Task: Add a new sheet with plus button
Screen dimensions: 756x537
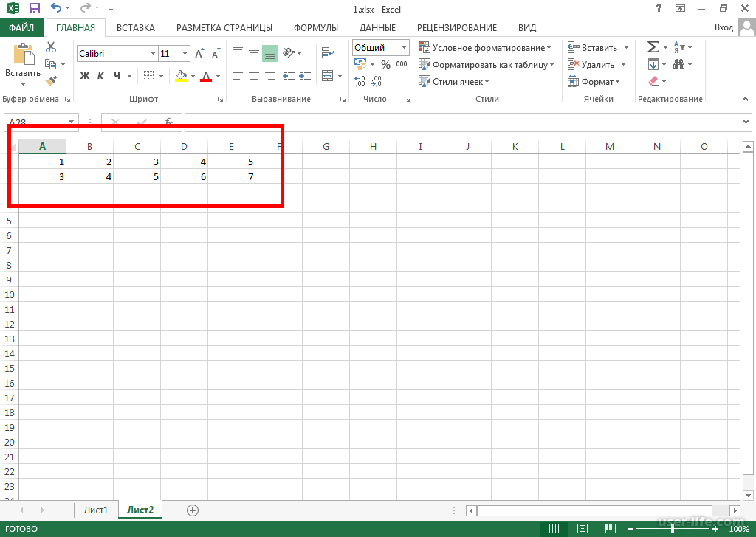Action: pyautogui.click(x=193, y=510)
